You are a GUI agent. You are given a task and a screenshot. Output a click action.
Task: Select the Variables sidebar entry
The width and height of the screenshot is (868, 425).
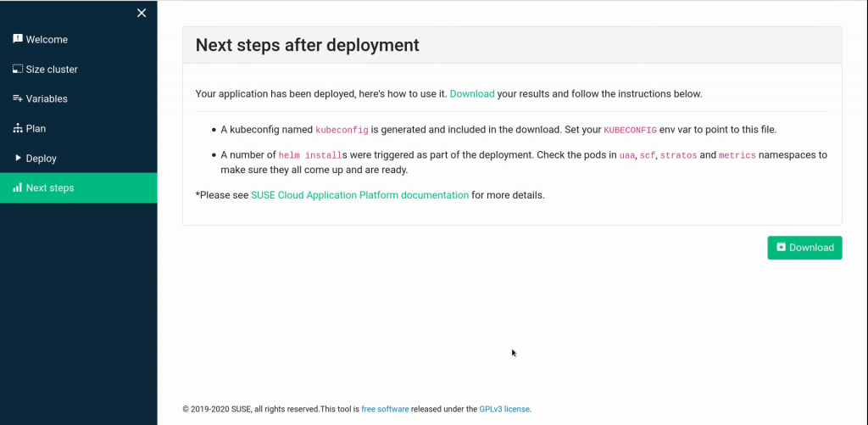[x=47, y=98]
